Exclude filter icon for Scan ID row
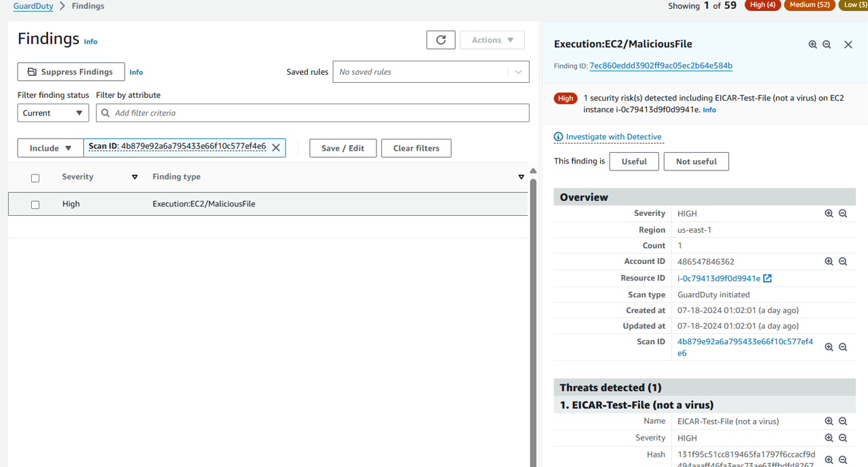Screen dimensions: 868x467 point(843,347)
